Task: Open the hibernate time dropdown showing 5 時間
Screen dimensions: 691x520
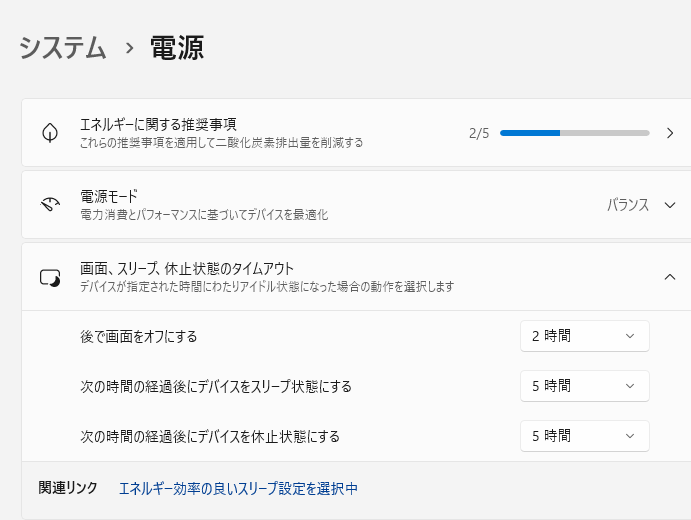Action: click(585, 436)
